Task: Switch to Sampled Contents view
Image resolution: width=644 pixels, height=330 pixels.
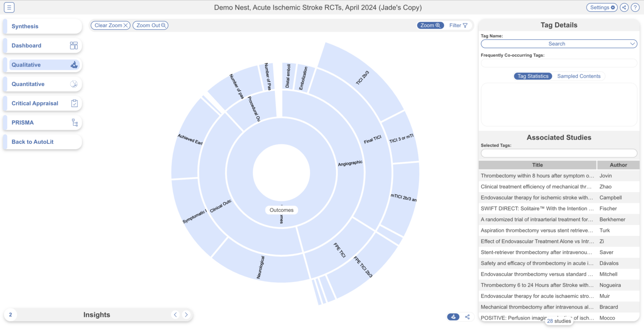Action: (x=579, y=76)
